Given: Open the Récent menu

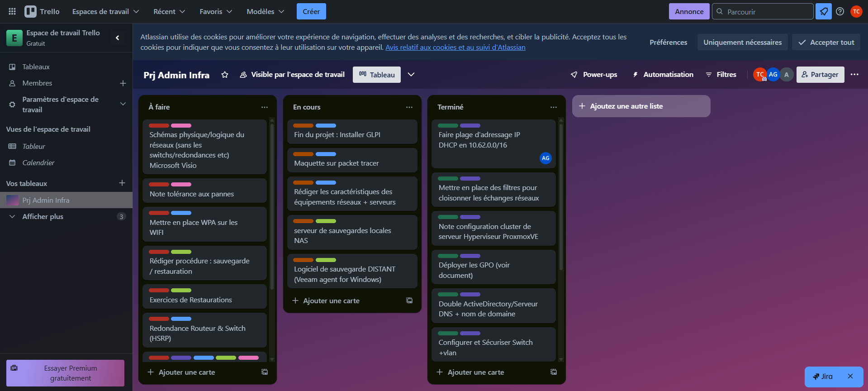Looking at the screenshot, I should click(x=169, y=11).
